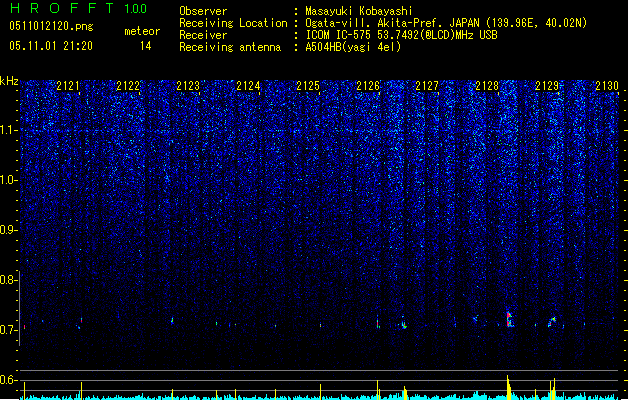Select the file name 0511012120.png
The width and height of the screenshot is (629, 400).
[x=51, y=26]
